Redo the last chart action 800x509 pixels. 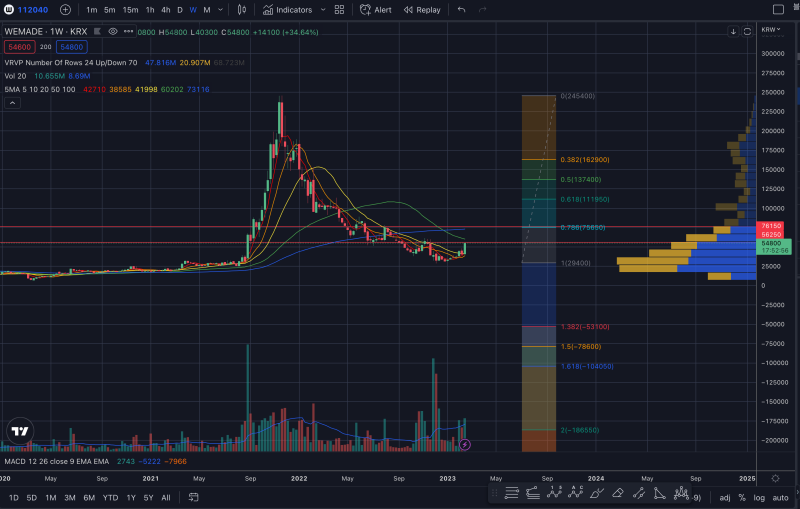[482, 10]
